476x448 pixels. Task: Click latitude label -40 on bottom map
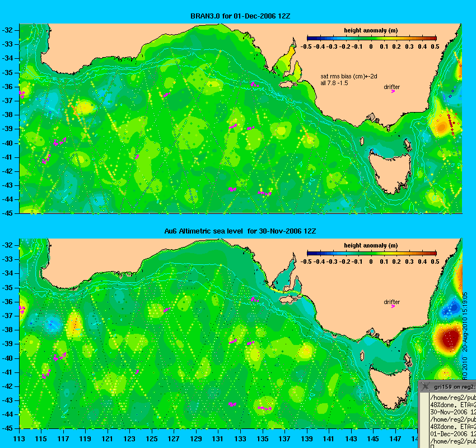click(x=7, y=358)
